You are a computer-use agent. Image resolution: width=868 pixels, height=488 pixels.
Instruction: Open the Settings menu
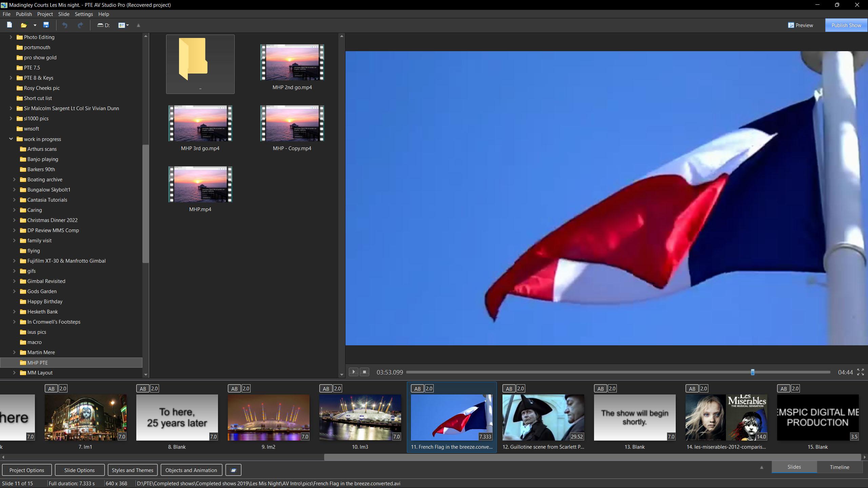(84, 14)
